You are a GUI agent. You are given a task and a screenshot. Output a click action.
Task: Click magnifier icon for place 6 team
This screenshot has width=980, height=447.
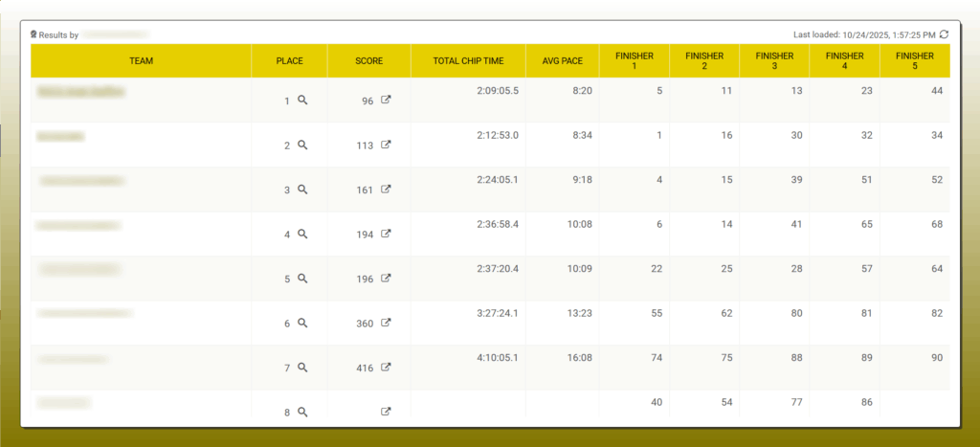click(302, 323)
